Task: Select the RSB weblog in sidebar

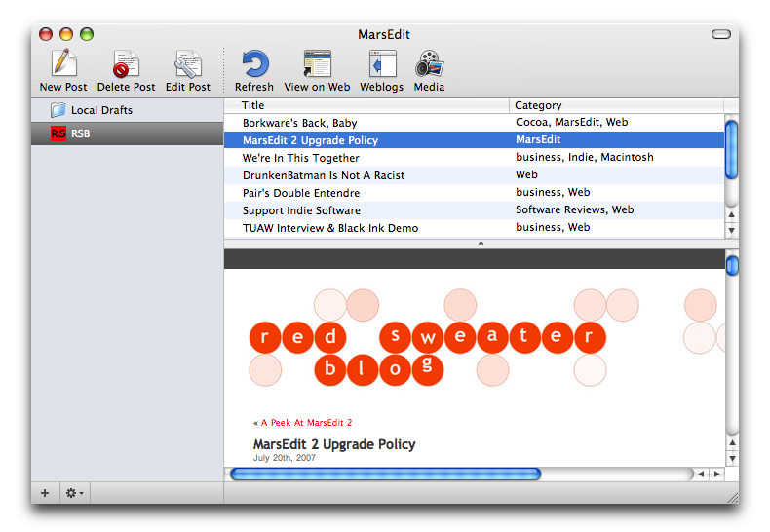Action: tap(127, 133)
